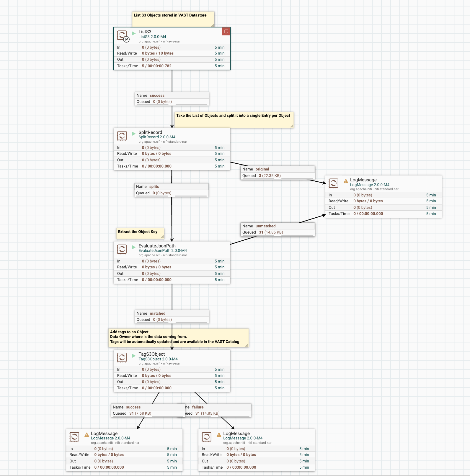Viewport: 470px width, 476px height.
Task: Click queued '31 (14.85 KB)' on unmatched connection
Action: [271, 232]
